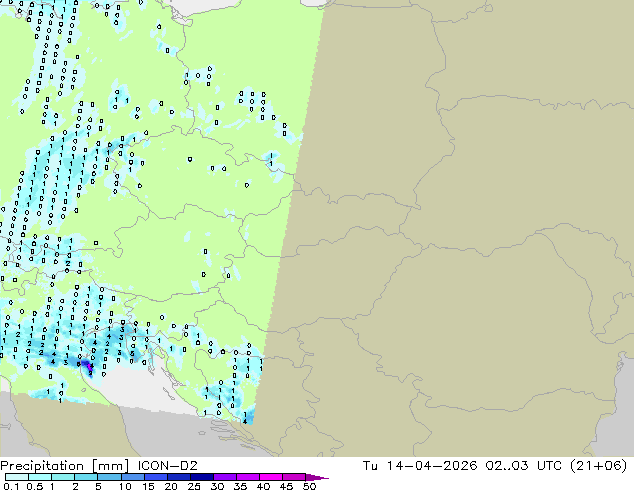634x490 pixels.
Task: Pick the 1–2 mm legend color swatch
Action: pyautogui.click(x=63, y=477)
